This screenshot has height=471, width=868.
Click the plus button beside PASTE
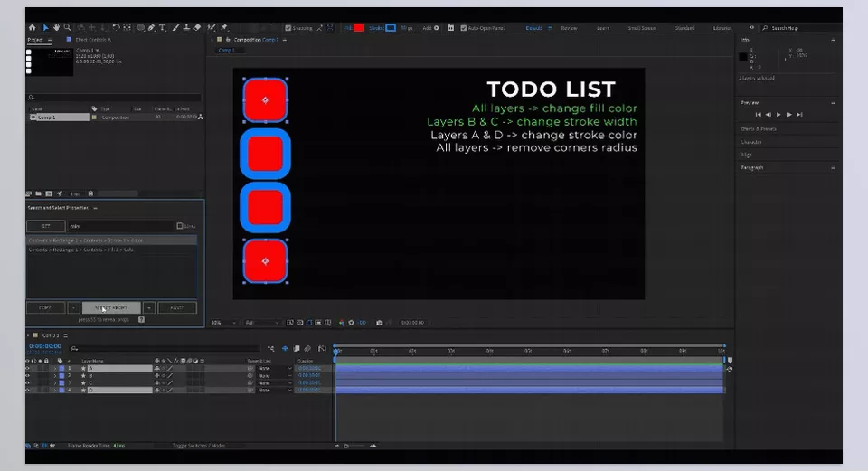click(x=149, y=307)
